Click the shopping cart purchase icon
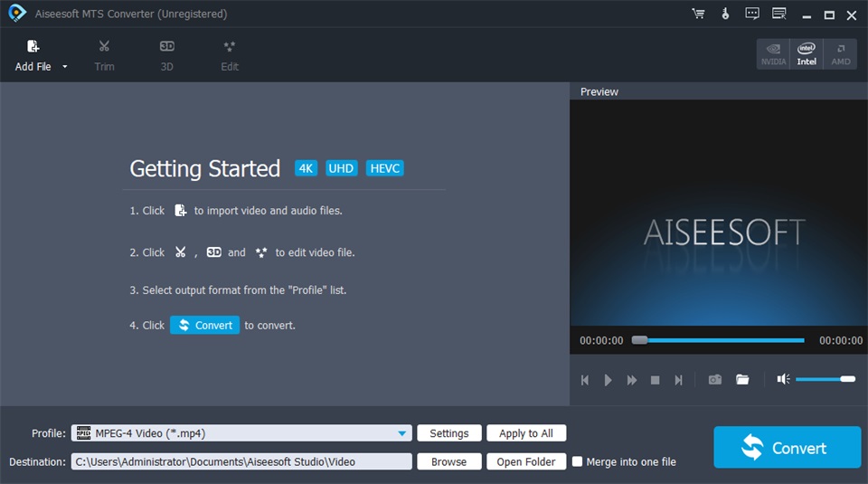 [x=699, y=14]
